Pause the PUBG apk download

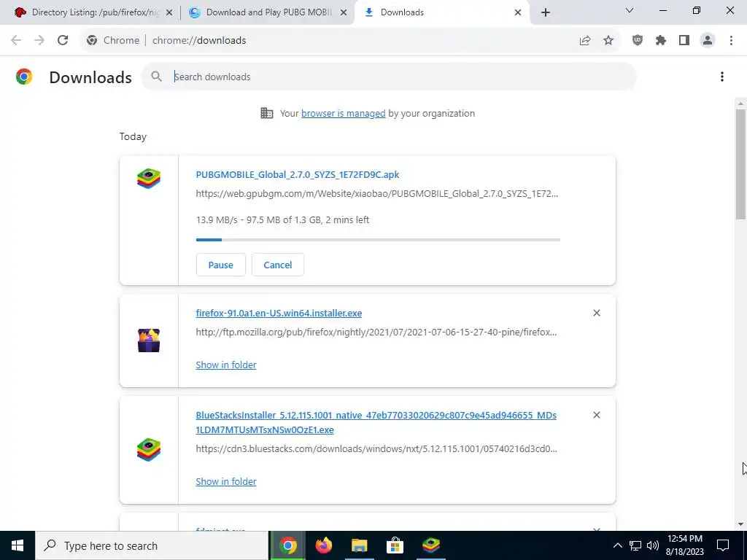click(x=220, y=265)
